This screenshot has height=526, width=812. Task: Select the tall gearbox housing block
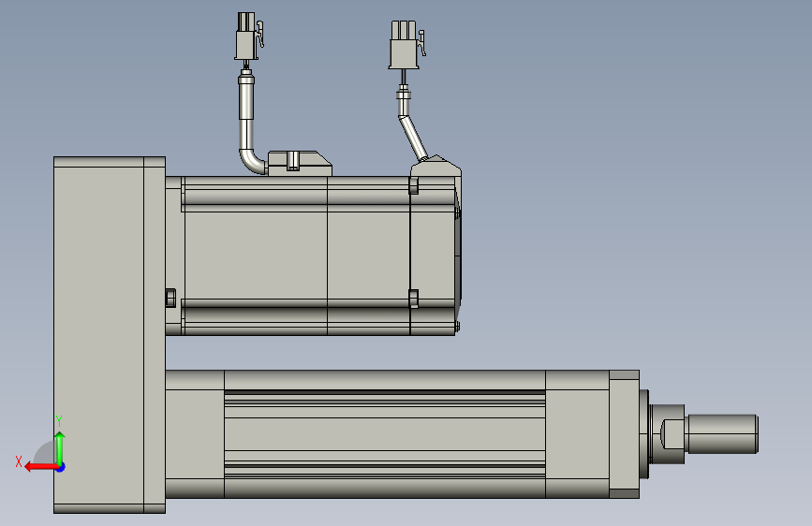coord(110,335)
